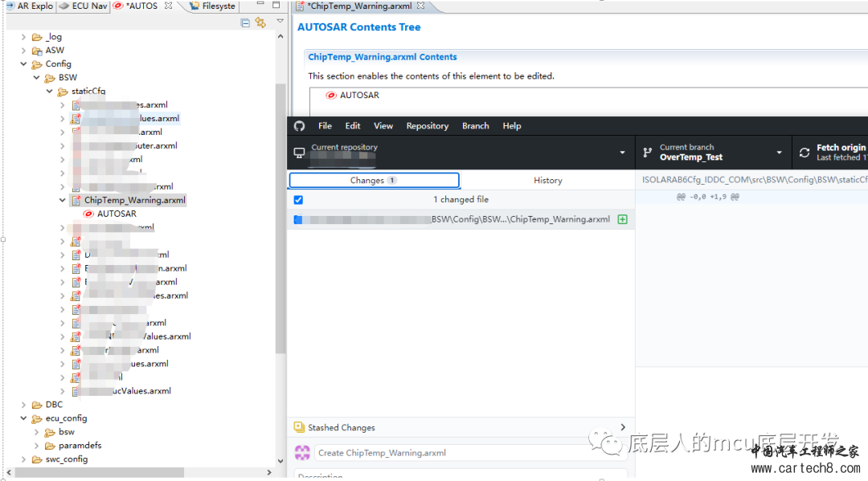Click the GitHub Desktop logo icon
This screenshot has height=481, width=868.
tap(300, 126)
